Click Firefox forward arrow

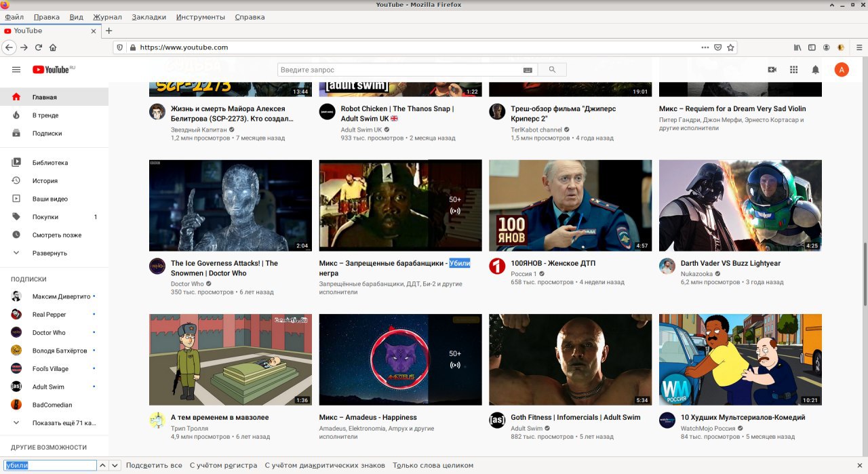tap(24, 47)
